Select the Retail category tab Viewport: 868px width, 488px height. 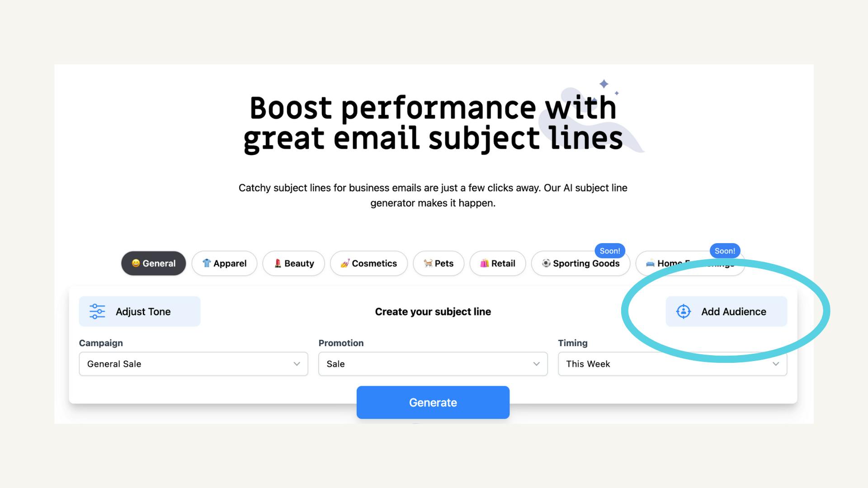click(497, 263)
